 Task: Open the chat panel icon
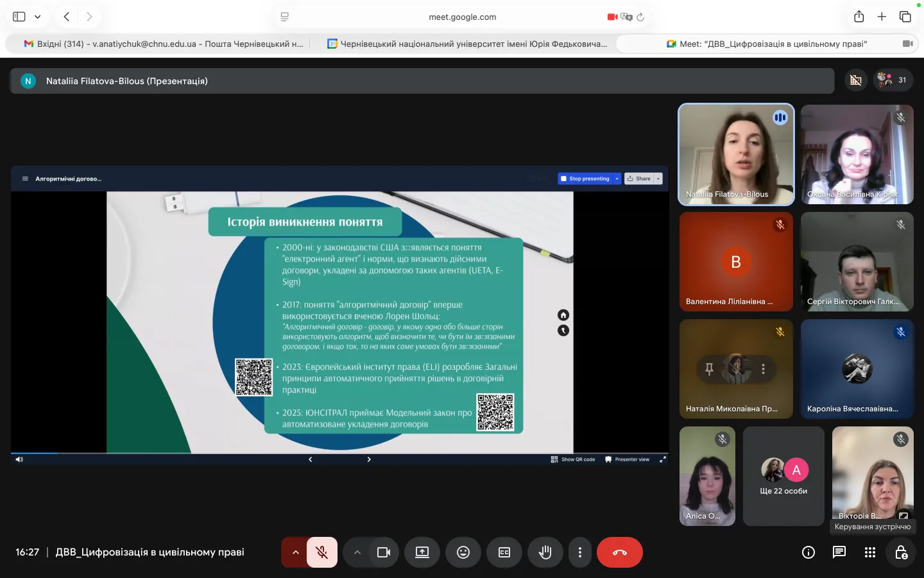point(839,552)
